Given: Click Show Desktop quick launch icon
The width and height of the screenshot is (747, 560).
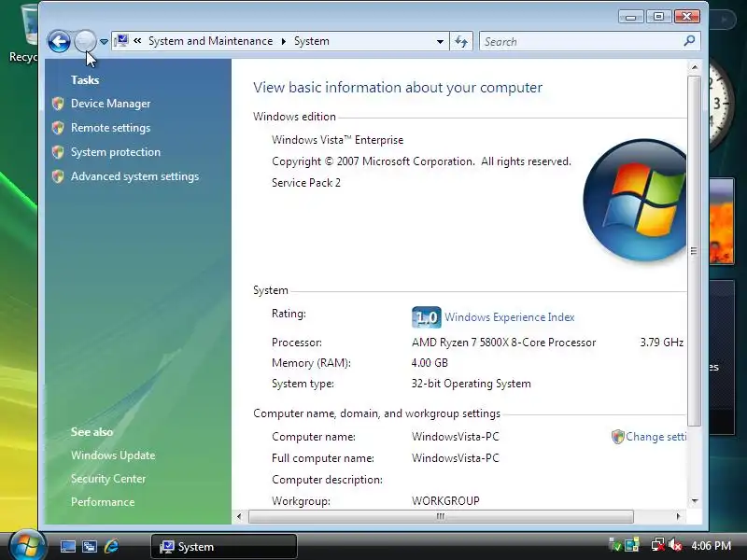Looking at the screenshot, I should (67, 546).
